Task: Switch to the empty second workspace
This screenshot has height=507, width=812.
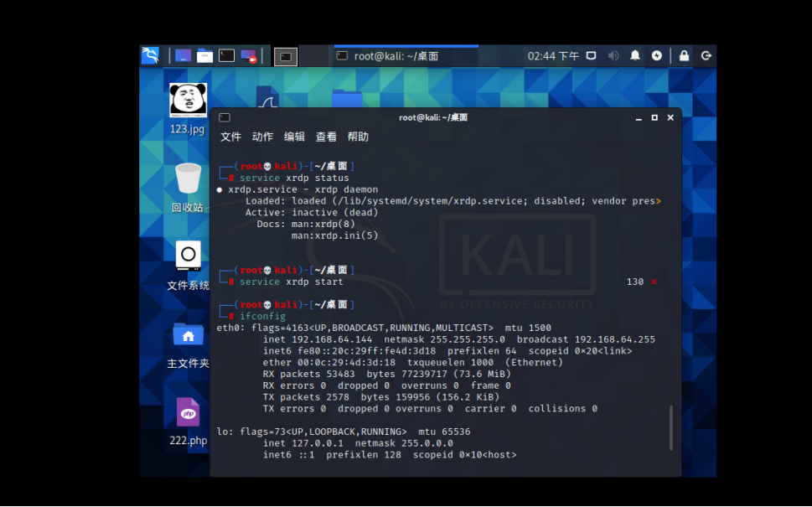Action: coord(313,56)
